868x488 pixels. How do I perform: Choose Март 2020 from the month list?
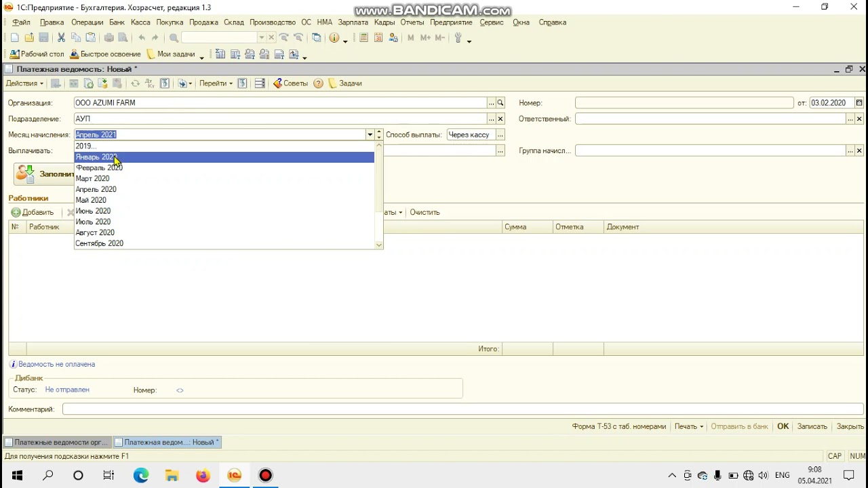tap(224, 179)
